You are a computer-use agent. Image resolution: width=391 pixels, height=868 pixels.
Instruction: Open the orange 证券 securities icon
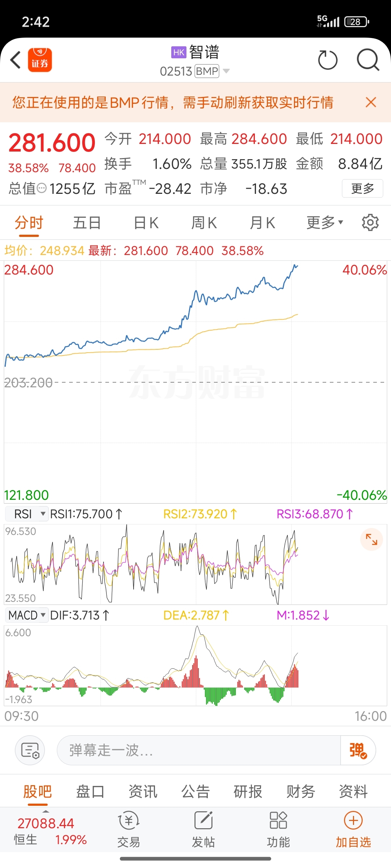coord(40,60)
